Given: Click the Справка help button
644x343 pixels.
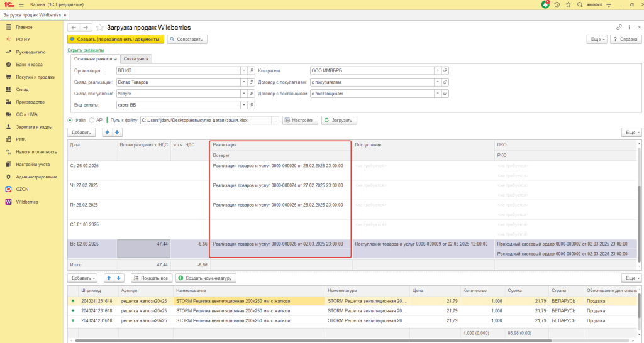Looking at the screenshot, I should (x=626, y=39).
